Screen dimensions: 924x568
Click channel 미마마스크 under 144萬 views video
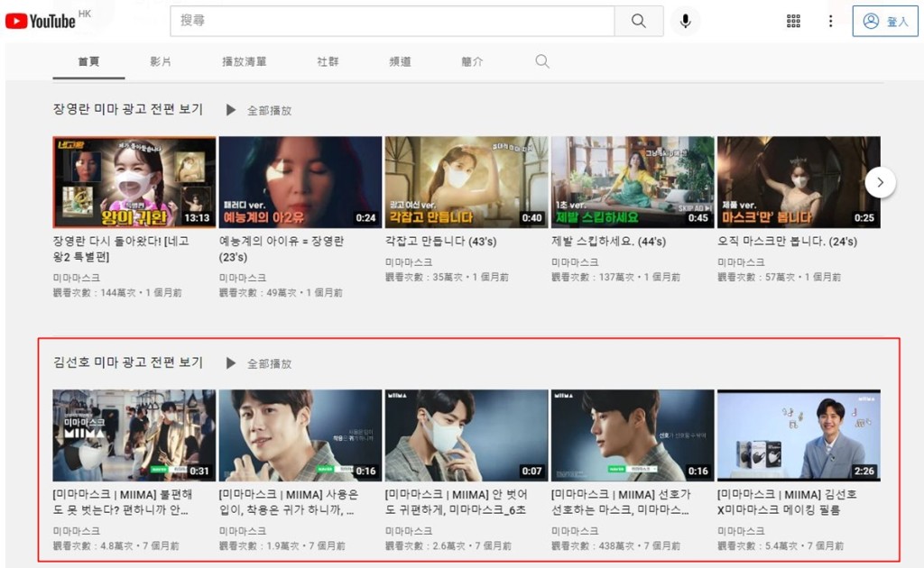pos(76,277)
